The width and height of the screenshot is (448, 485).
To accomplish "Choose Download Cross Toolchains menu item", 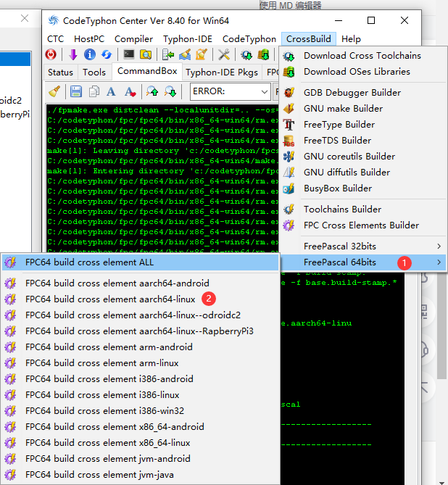I will [x=363, y=56].
